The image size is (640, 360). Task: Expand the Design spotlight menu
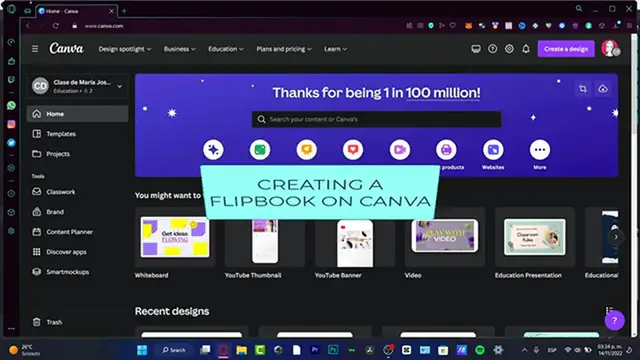pyautogui.click(x=124, y=49)
